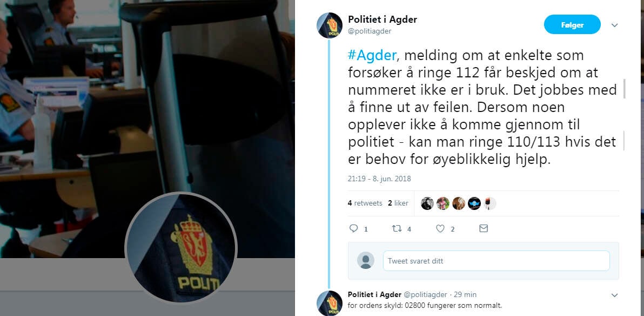Open the first retweeter's avatar

(x=427, y=203)
